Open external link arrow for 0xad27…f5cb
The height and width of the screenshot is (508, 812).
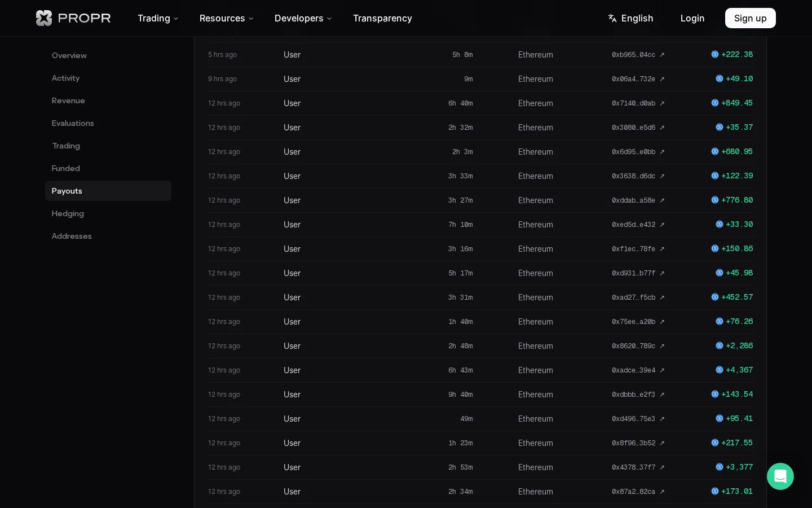pos(662,297)
